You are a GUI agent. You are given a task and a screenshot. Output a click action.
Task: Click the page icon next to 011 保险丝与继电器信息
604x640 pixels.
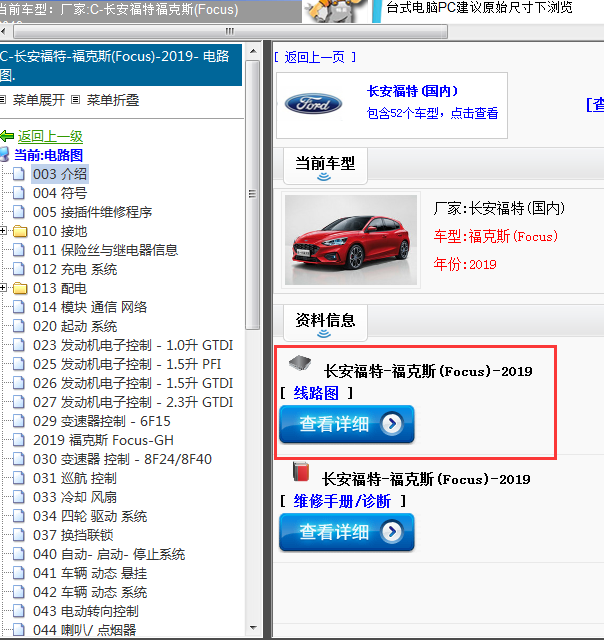pos(19,250)
